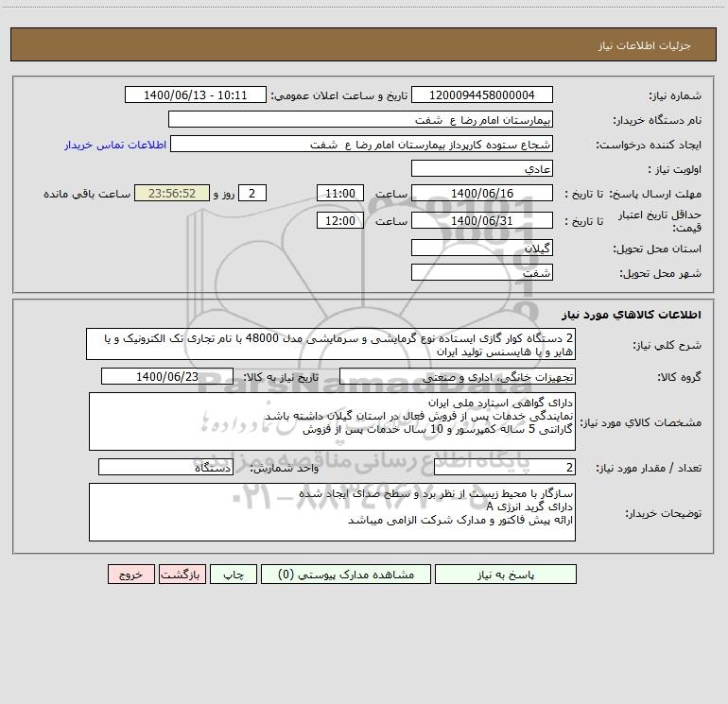Click label ایجاد کننده درخواست
This screenshot has height=704, width=728.
pyautogui.click(x=649, y=146)
